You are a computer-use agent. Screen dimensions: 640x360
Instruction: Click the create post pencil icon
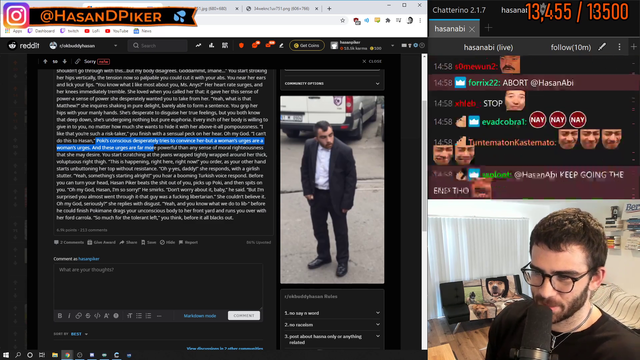click(281, 46)
